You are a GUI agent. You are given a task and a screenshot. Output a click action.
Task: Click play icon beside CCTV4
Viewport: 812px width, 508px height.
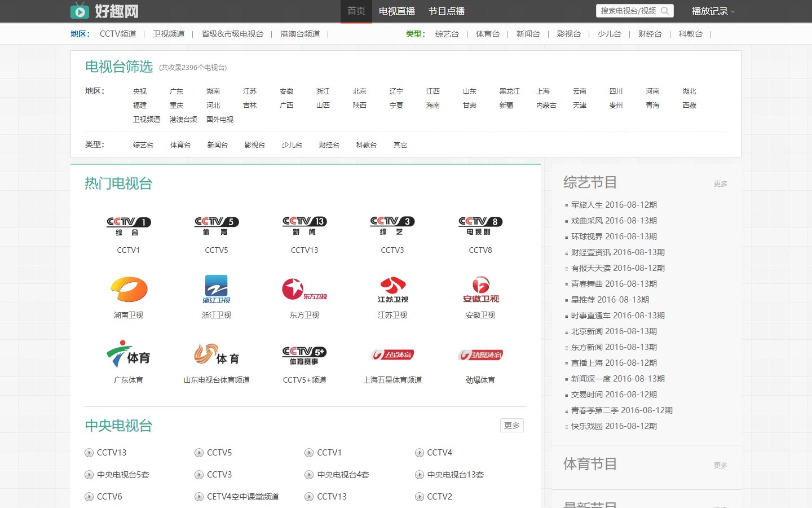[x=420, y=453]
